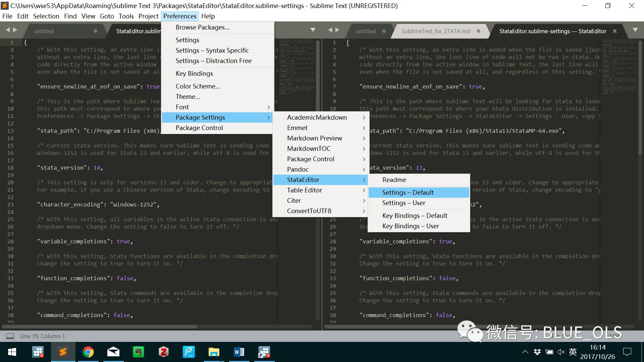This screenshot has height=362, width=644.
Task: Open Microsoft Word from the taskbar
Action: (x=239, y=352)
